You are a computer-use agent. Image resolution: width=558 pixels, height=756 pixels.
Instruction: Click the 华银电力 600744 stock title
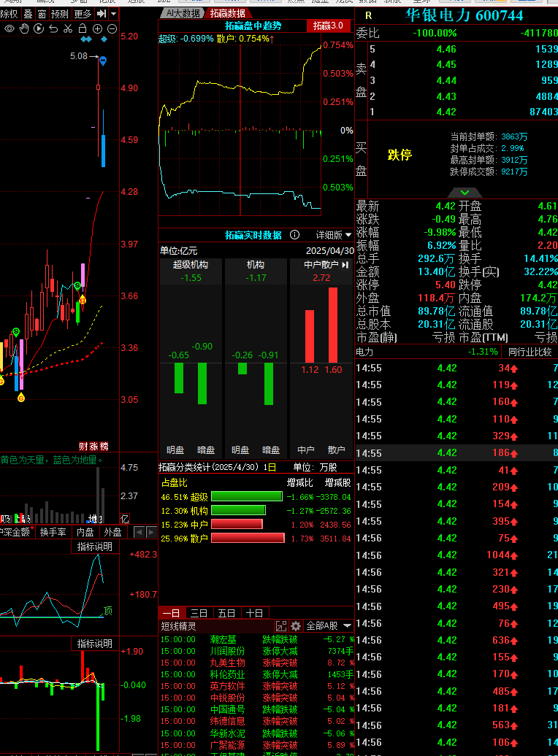point(464,15)
